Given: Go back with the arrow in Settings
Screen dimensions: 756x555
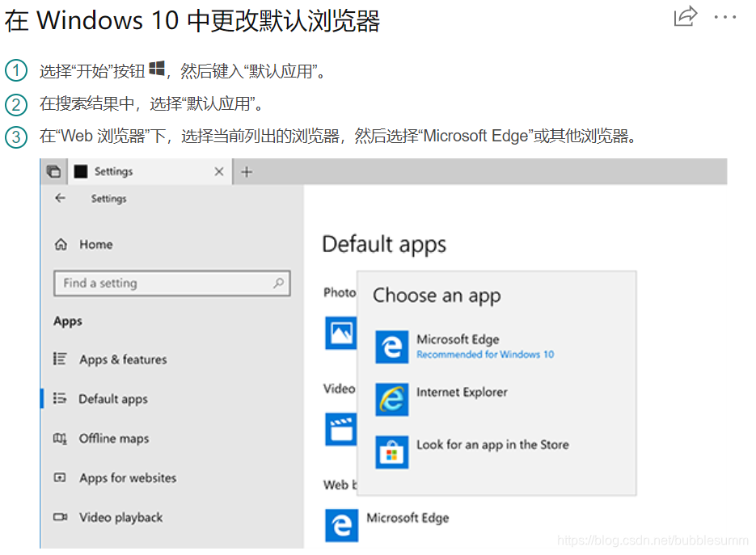Looking at the screenshot, I should coord(61,198).
